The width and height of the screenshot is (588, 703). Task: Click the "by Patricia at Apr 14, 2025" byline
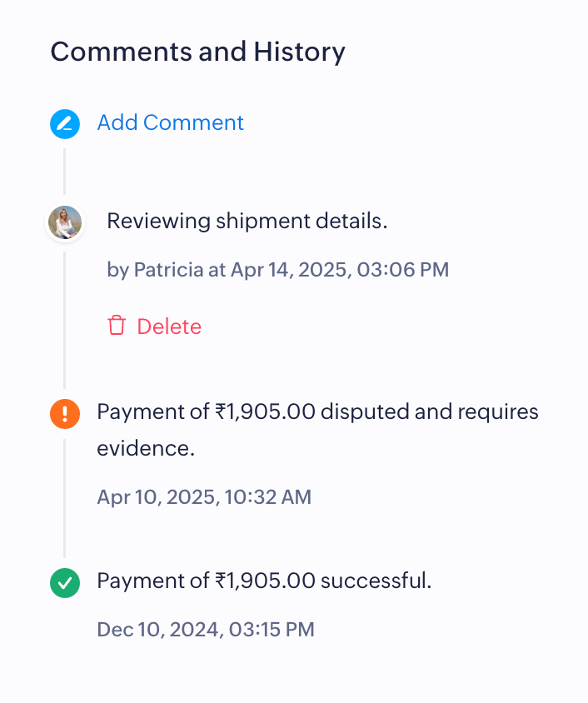coord(277,270)
